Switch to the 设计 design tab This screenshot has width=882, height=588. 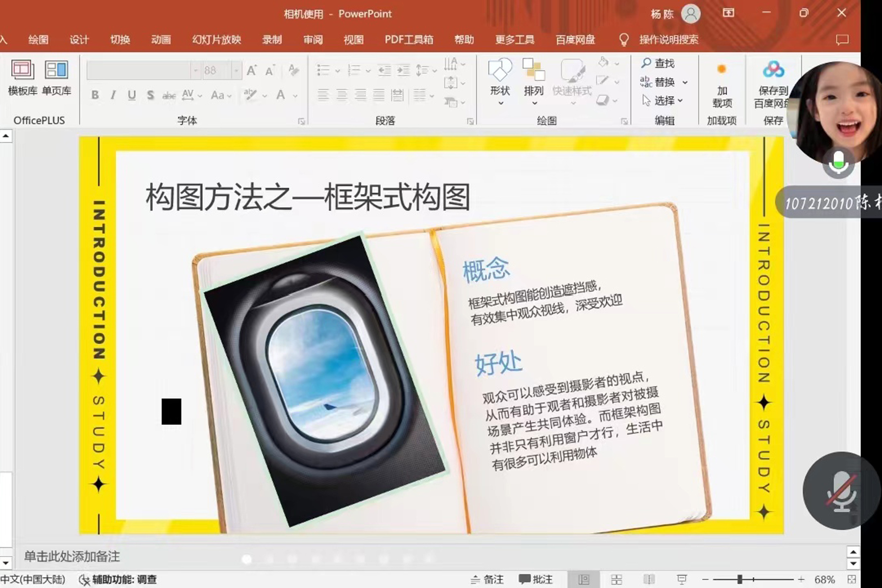pos(79,40)
